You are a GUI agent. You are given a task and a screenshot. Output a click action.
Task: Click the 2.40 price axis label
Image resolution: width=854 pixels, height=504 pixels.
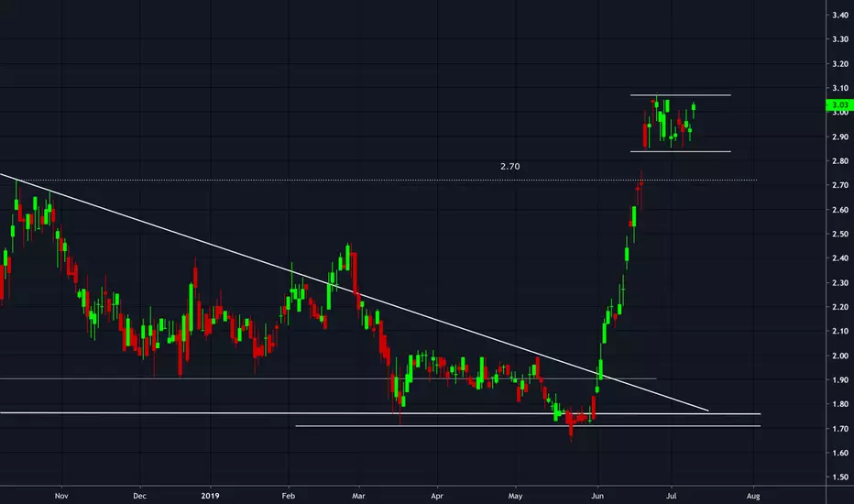click(840, 258)
